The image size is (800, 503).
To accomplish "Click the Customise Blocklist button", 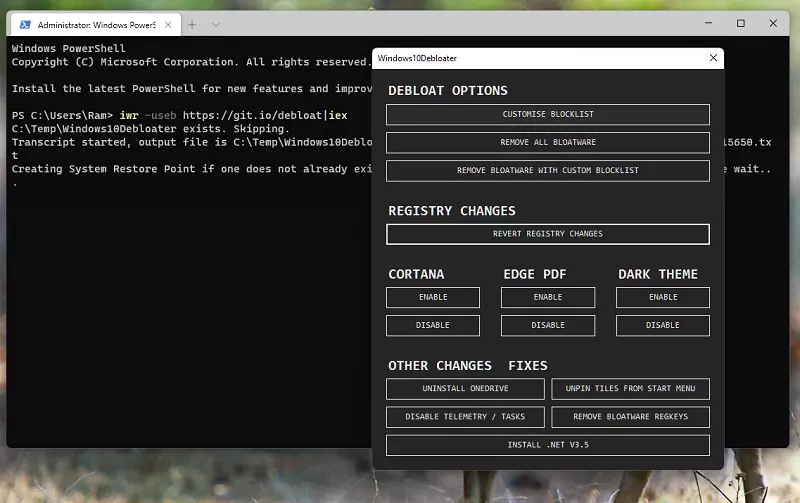I will click(547, 115).
